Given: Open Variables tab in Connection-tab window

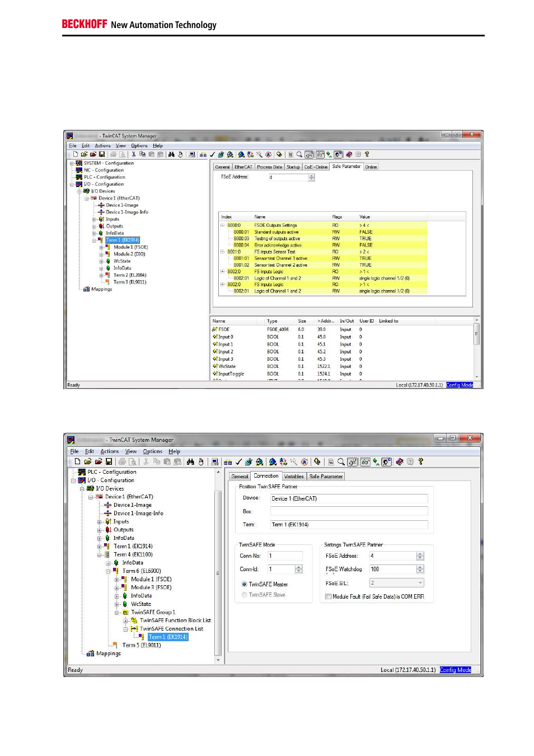Looking at the screenshot, I should point(294,477).
